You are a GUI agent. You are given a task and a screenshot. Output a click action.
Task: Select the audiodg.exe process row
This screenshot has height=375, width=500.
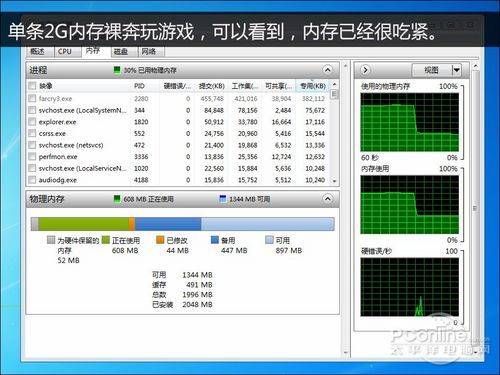178,180
